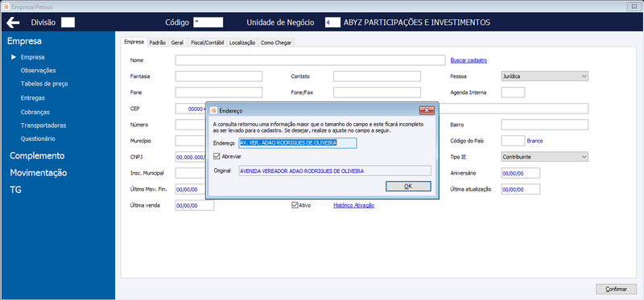644x300 pixels.
Task: Open the Histórico Ativação link
Action: click(353, 206)
